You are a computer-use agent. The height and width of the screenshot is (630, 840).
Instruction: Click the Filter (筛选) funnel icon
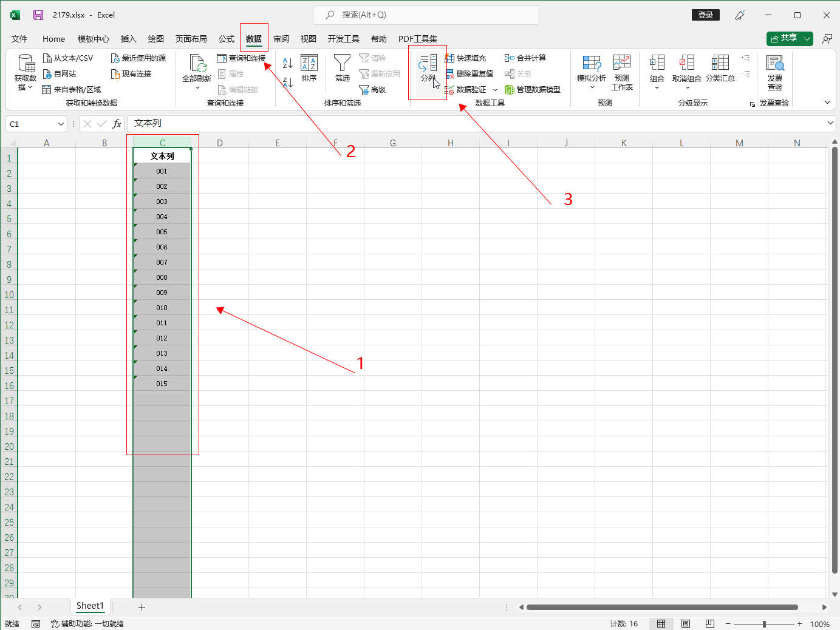coord(342,63)
